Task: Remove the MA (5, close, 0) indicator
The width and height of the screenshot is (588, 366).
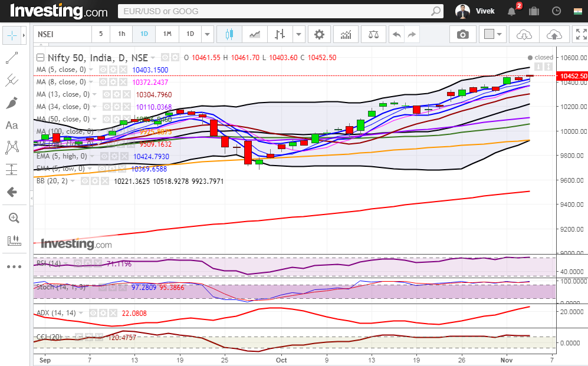Action: pyautogui.click(x=123, y=70)
